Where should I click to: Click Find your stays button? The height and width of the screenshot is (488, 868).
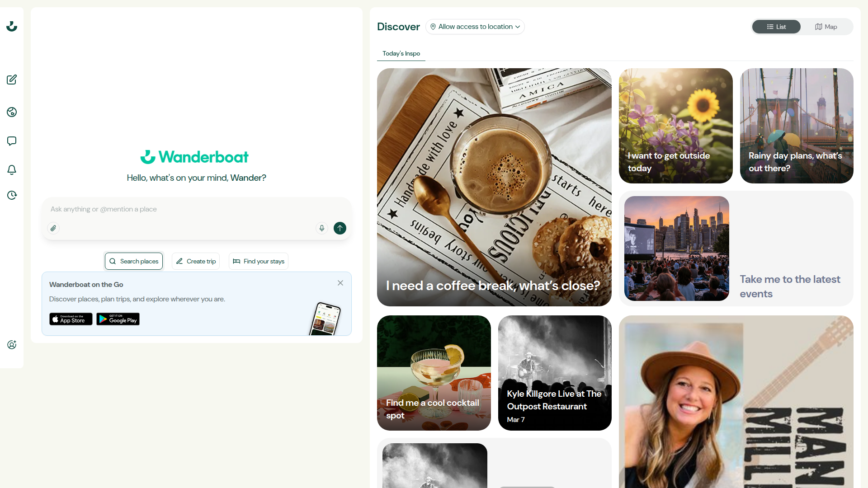tap(259, 261)
